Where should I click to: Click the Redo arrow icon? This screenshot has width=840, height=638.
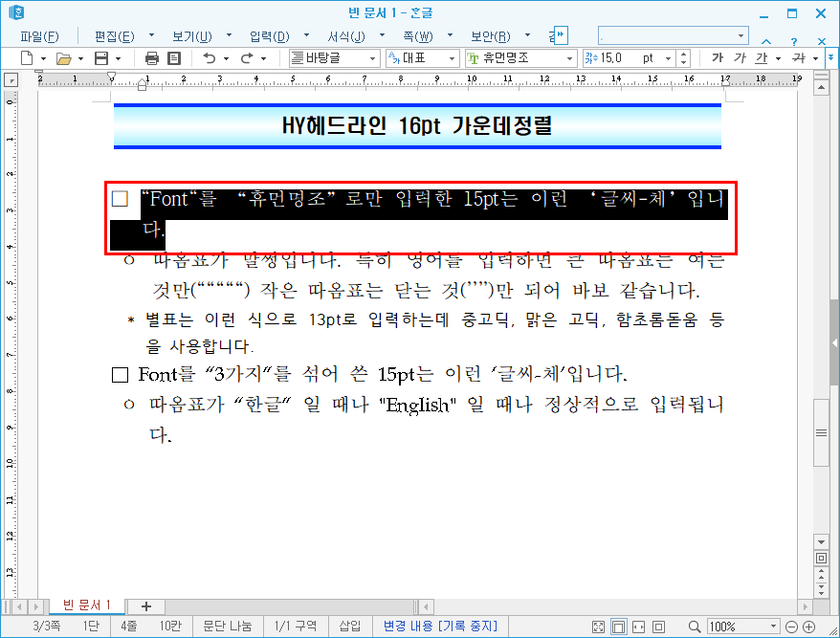pos(247,57)
